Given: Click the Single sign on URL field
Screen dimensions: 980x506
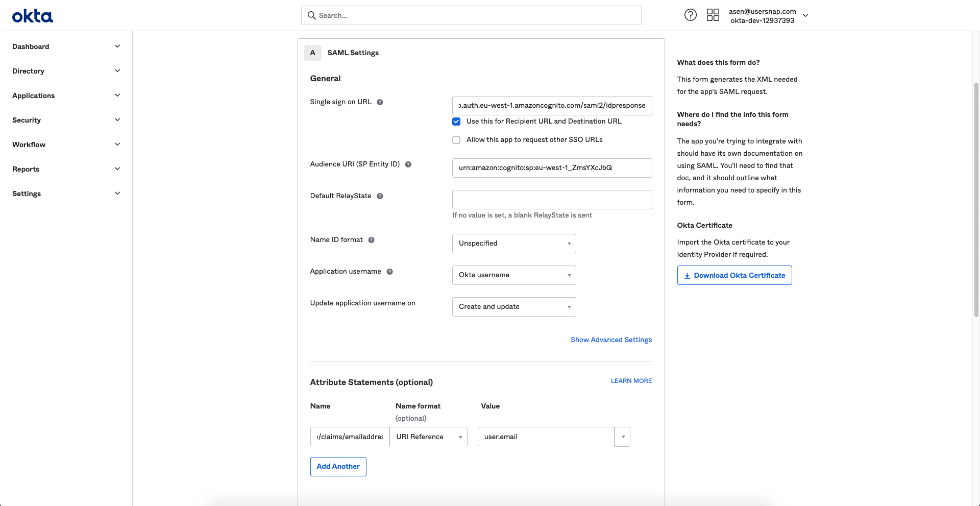Looking at the screenshot, I should click(552, 106).
